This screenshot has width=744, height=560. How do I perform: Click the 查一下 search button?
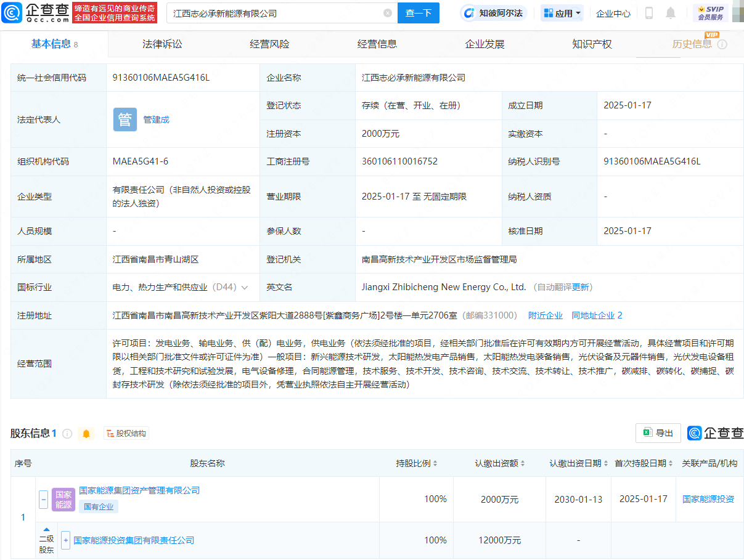(x=419, y=13)
